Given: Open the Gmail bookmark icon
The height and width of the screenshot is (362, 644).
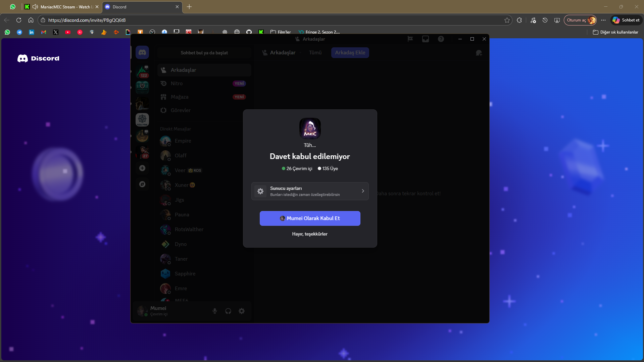Looking at the screenshot, I should tap(44, 32).
